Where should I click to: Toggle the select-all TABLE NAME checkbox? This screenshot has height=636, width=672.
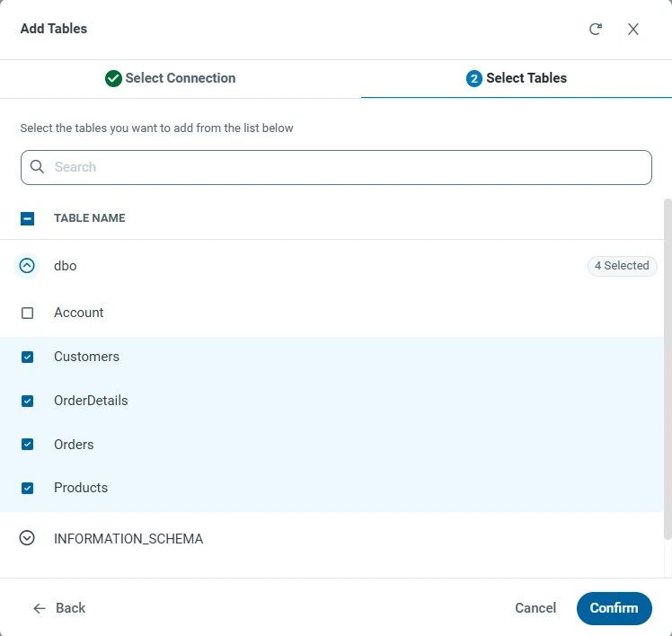pyautogui.click(x=28, y=218)
